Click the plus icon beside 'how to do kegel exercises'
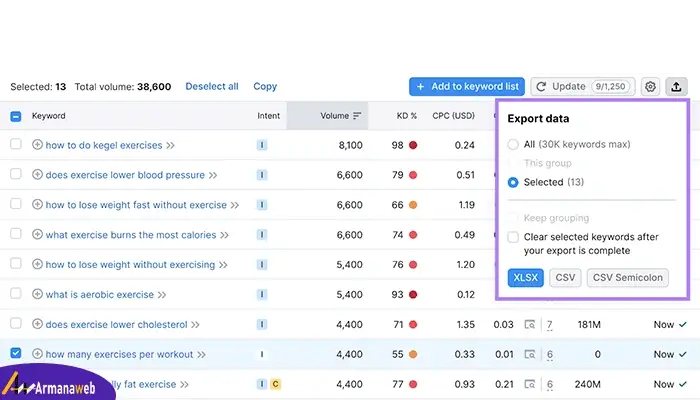The height and width of the screenshot is (400, 700). (x=38, y=145)
